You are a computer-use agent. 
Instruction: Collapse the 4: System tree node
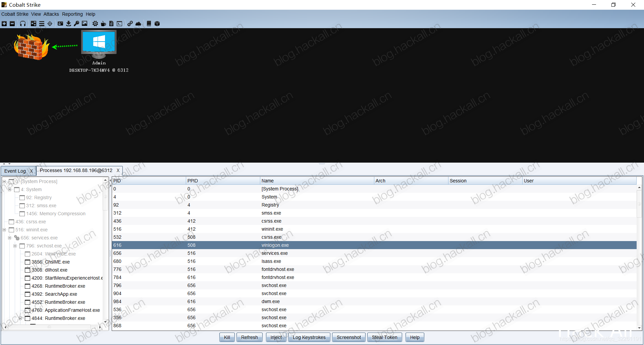[x=10, y=189]
